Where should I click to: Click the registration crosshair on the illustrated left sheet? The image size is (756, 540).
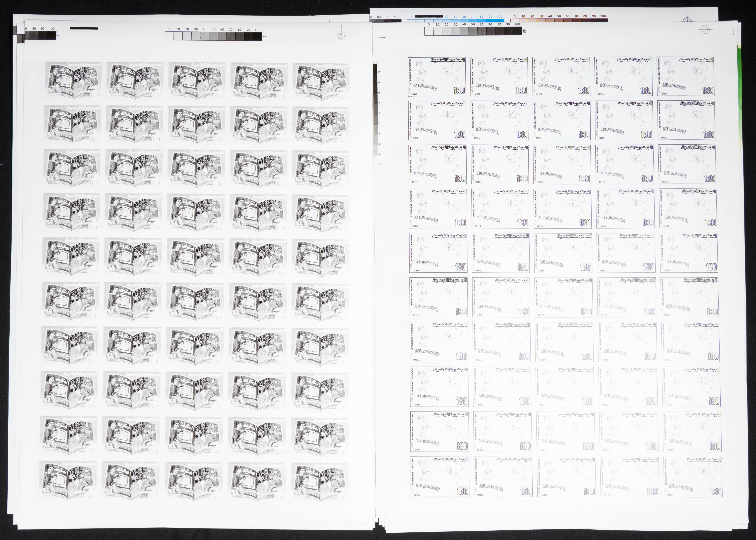tap(342, 36)
